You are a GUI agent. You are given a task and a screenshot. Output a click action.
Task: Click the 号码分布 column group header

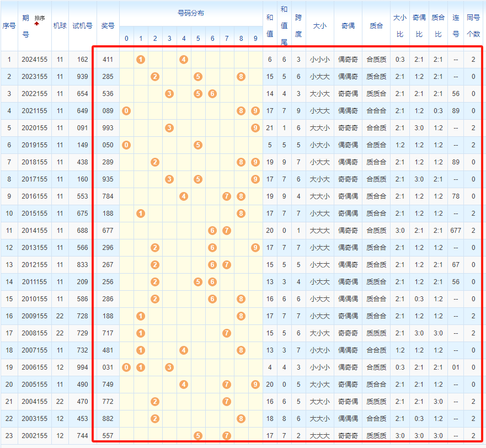(x=191, y=13)
